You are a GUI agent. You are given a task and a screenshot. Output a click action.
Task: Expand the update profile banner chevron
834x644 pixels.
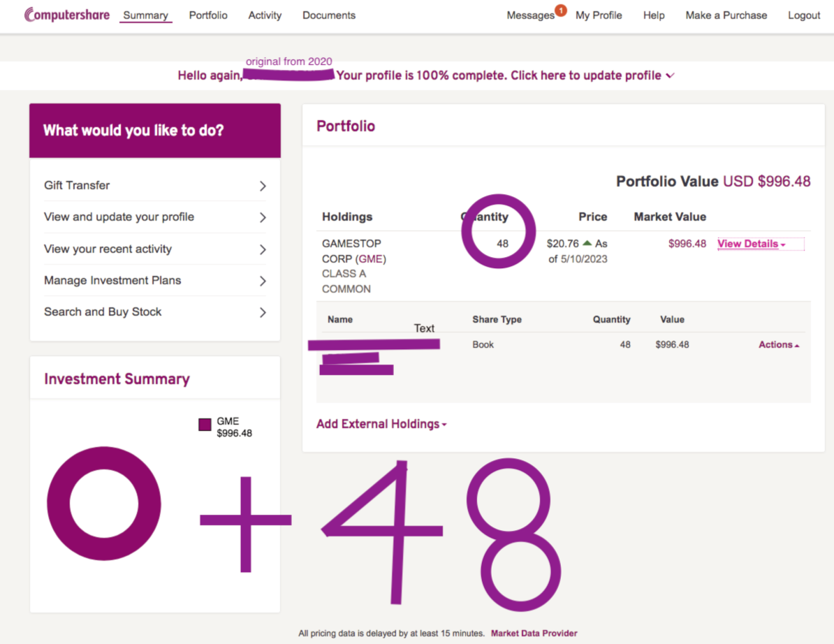click(671, 75)
